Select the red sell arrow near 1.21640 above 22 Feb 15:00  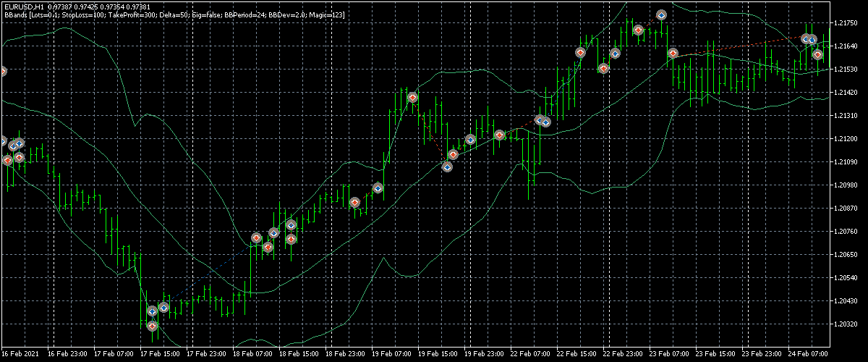[580, 52]
